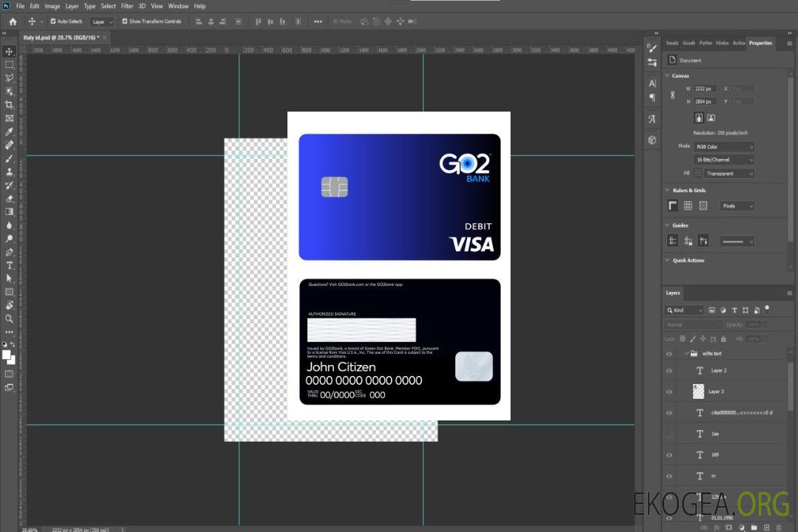Open the 16 Bits/Channel dropdown
798x532 pixels.
tap(723, 160)
